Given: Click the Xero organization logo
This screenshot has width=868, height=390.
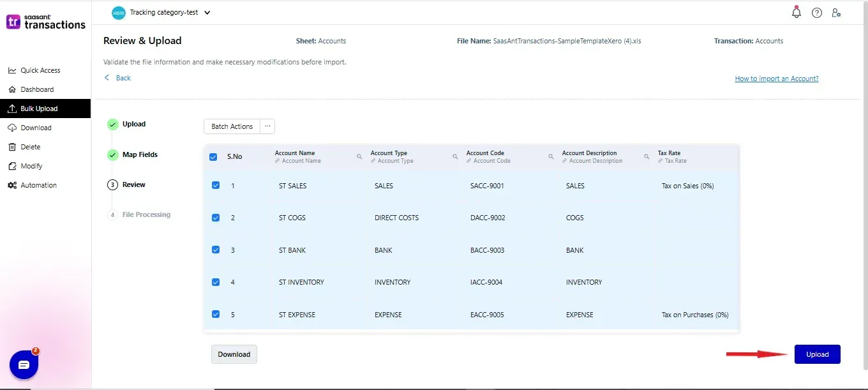Looking at the screenshot, I should coord(119,13).
